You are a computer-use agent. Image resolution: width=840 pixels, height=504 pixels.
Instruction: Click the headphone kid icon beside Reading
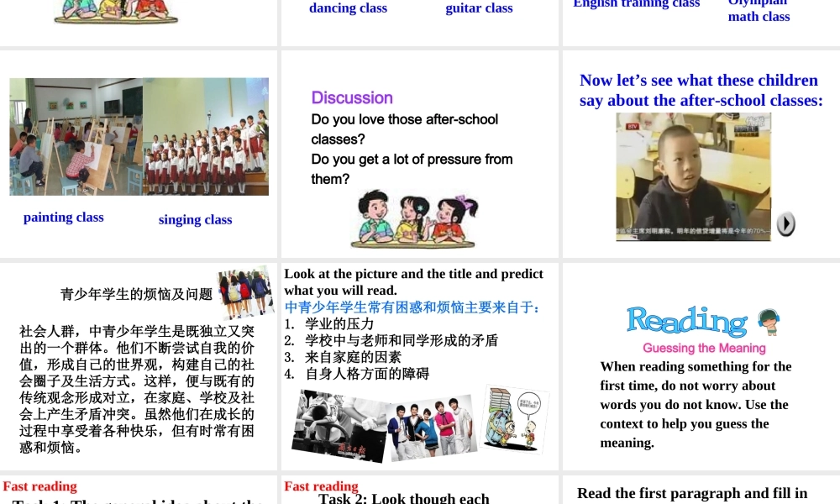click(x=769, y=322)
